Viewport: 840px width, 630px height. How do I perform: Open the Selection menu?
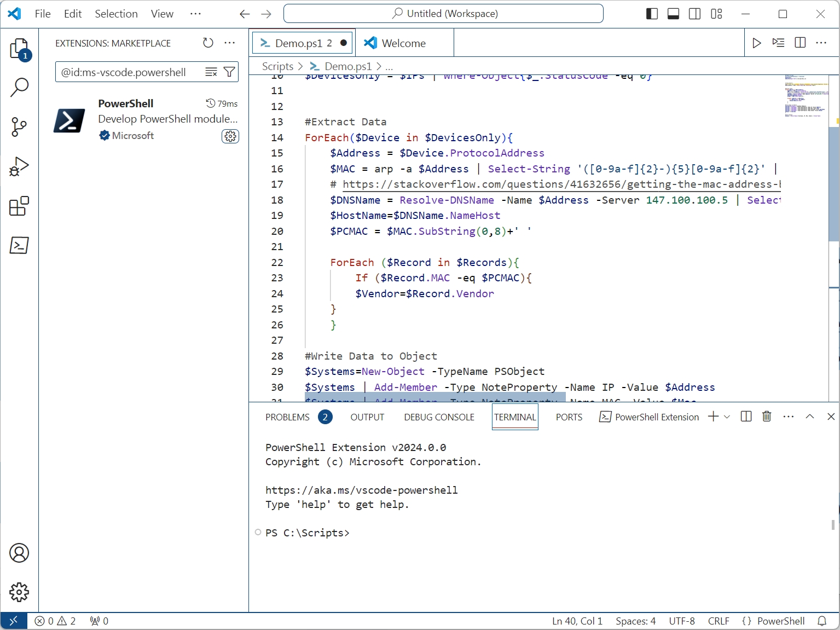tap(115, 14)
